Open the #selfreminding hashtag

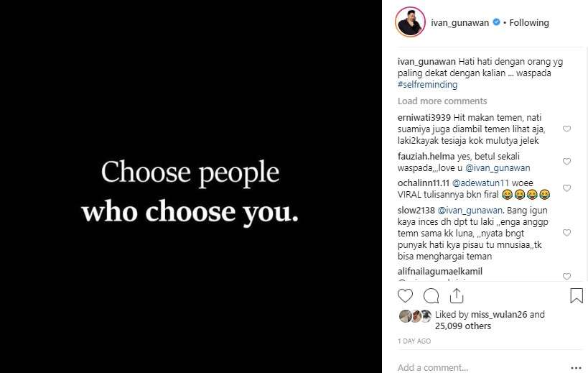[427, 85]
